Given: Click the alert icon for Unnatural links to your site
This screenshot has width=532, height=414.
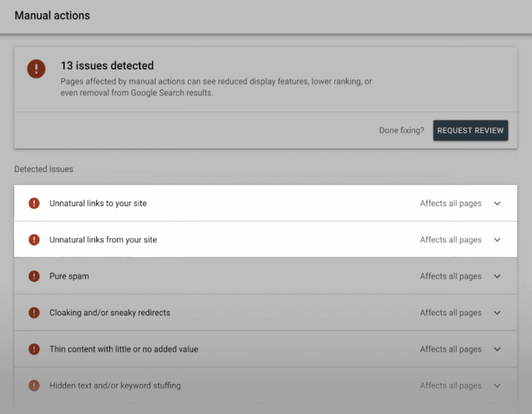Looking at the screenshot, I should (x=34, y=203).
